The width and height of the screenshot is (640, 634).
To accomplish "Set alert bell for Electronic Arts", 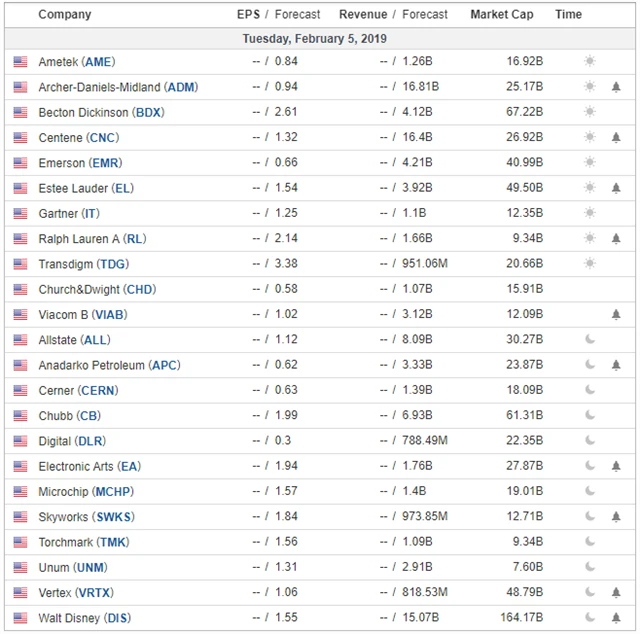I will tap(616, 466).
